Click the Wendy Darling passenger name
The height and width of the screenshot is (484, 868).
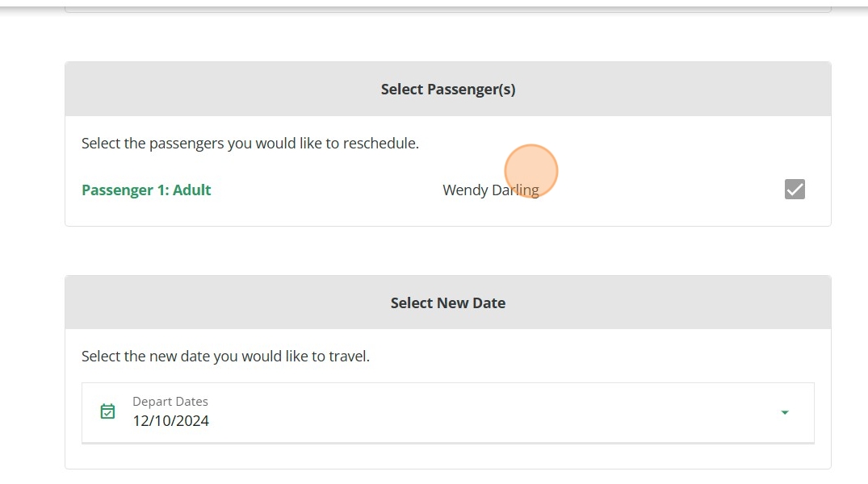(x=490, y=190)
